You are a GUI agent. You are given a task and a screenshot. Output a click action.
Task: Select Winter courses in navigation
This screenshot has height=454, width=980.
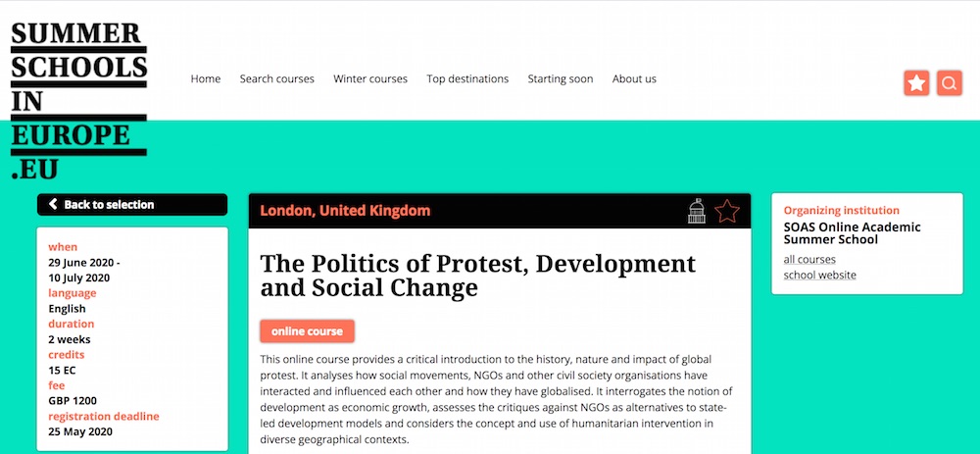(x=370, y=79)
